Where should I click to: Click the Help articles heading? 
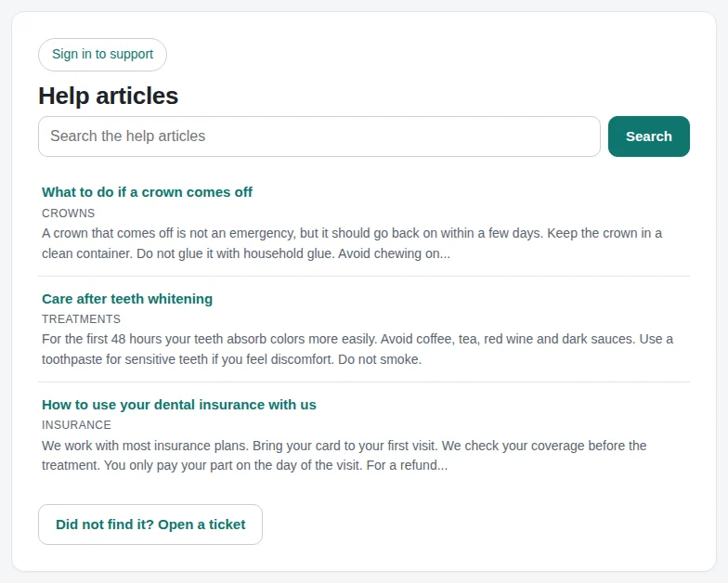pyautogui.click(x=108, y=97)
